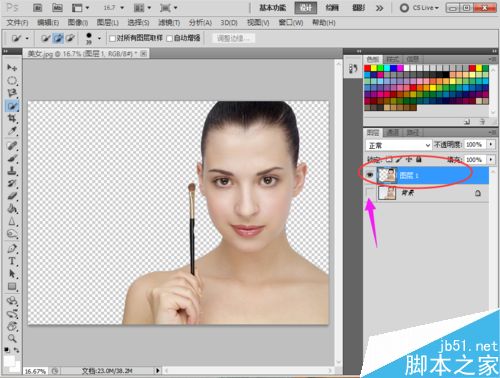The height and width of the screenshot is (378, 500).
Task: Open the opacity slider arrow
Action: (x=491, y=145)
